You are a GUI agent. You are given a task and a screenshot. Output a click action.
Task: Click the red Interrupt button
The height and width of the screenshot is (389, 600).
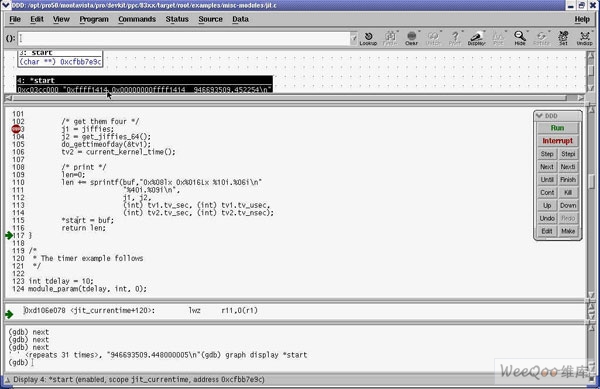click(557, 141)
